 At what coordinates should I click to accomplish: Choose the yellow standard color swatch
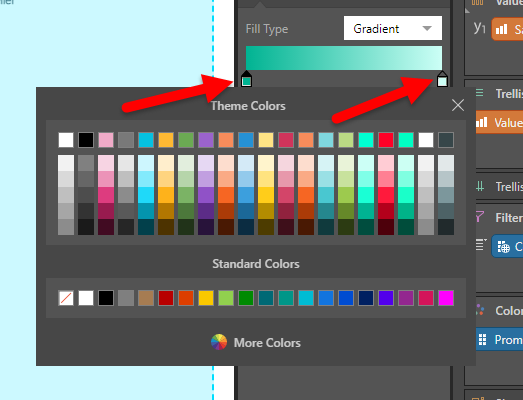206,298
